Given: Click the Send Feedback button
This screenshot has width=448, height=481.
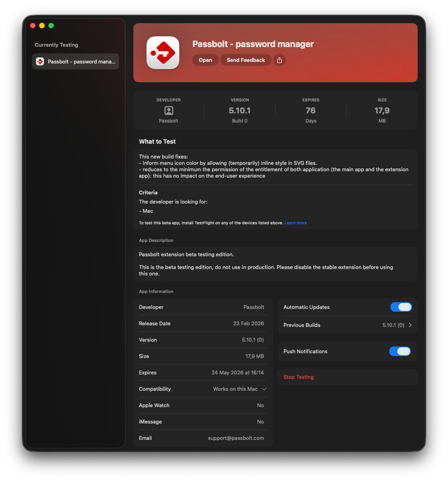Looking at the screenshot, I should (246, 60).
